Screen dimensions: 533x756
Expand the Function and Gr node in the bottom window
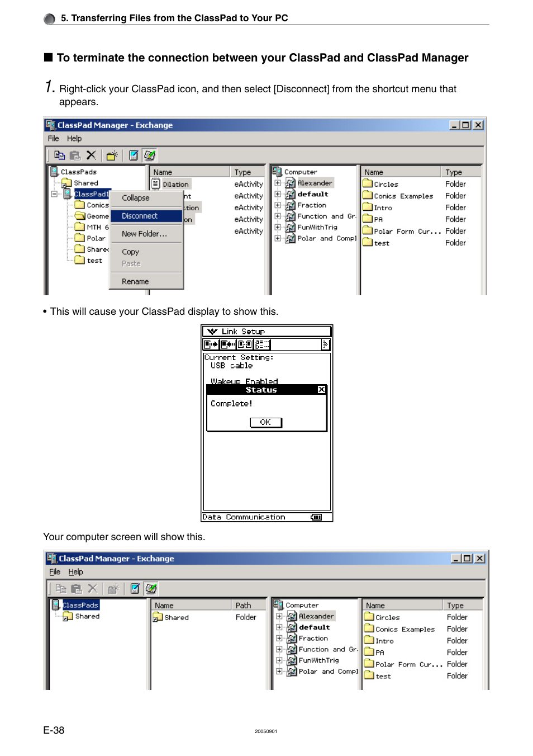279,649
